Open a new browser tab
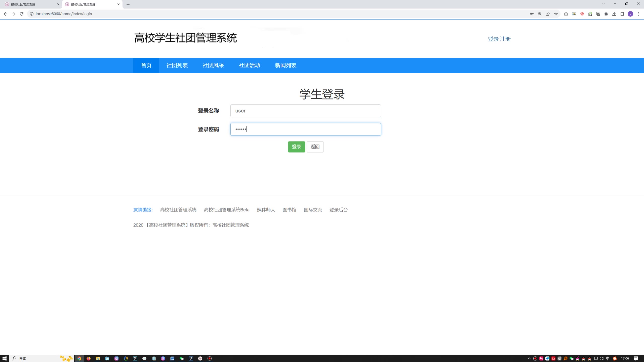This screenshot has width=644, height=362. click(128, 4)
